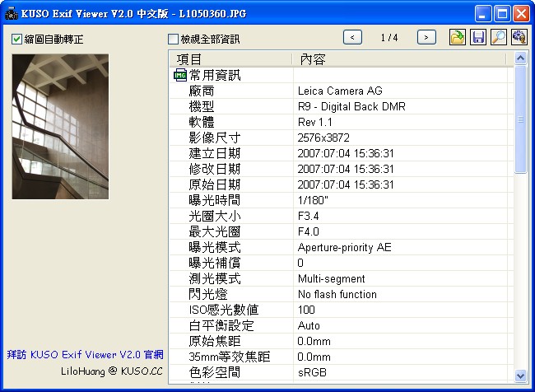
Task: Select the 閃光燈 row label
Action: (208, 294)
